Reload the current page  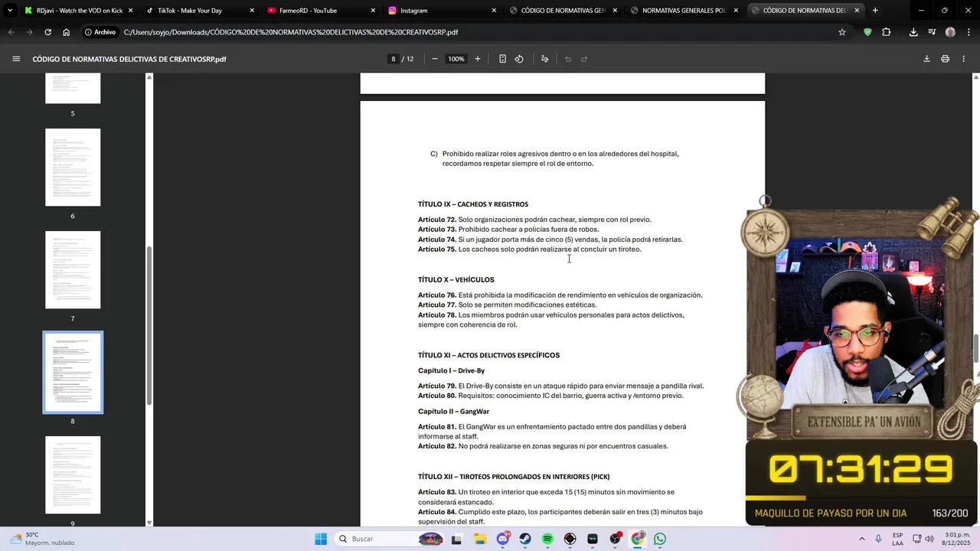pyautogui.click(x=47, y=32)
